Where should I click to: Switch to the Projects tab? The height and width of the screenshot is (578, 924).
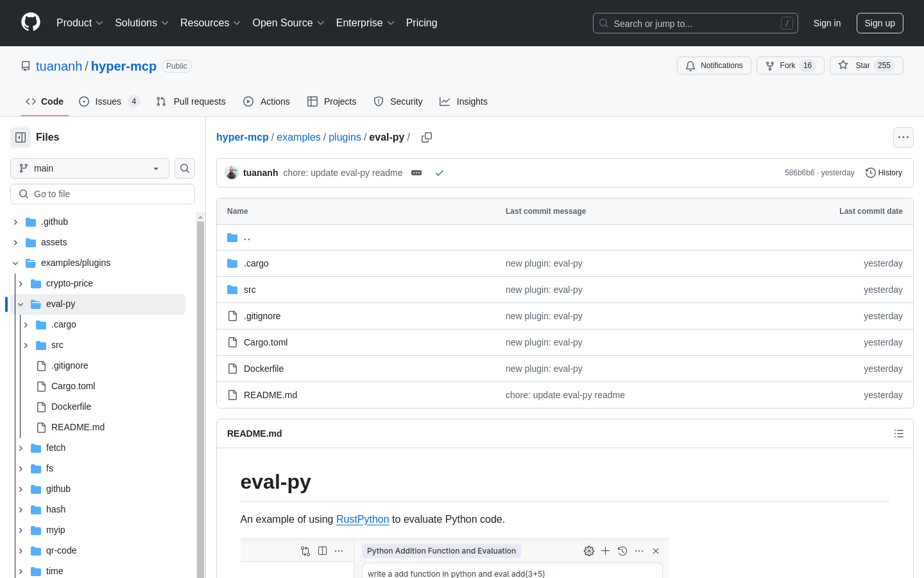(332, 101)
